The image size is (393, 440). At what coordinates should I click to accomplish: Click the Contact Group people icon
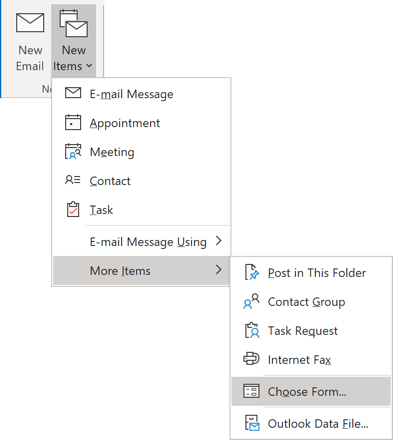pos(251,301)
